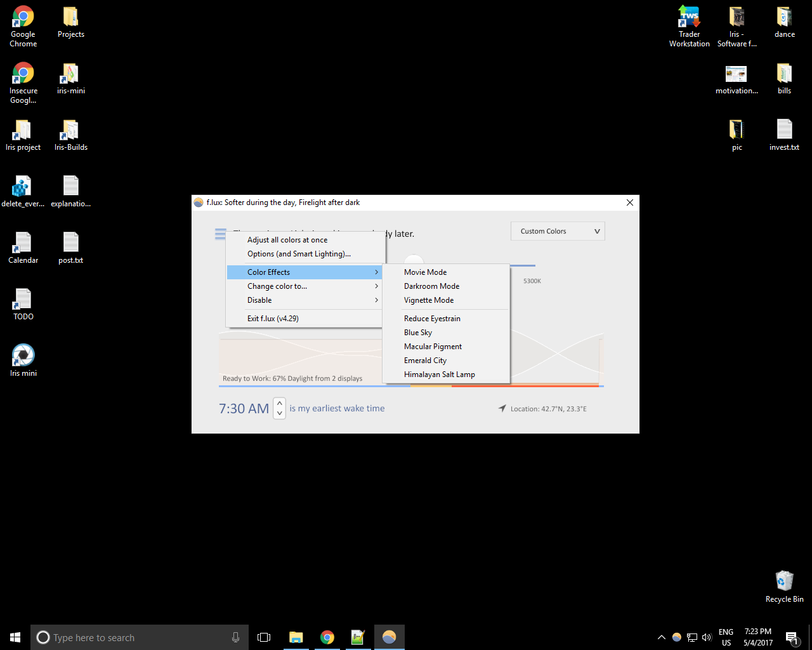Viewport: 812px width, 650px height.
Task: Show hidden system tray icons
Action: (662, 637)
